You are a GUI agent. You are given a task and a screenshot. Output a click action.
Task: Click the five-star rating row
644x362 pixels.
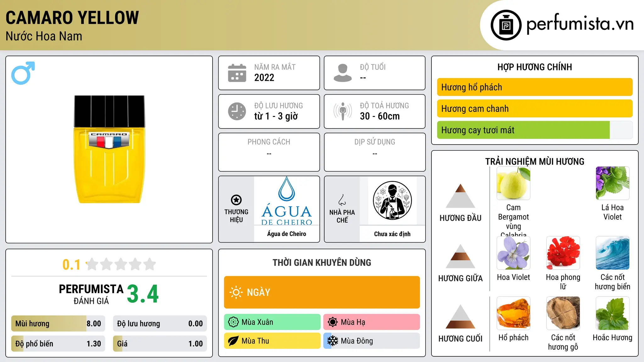coord(121,264)
